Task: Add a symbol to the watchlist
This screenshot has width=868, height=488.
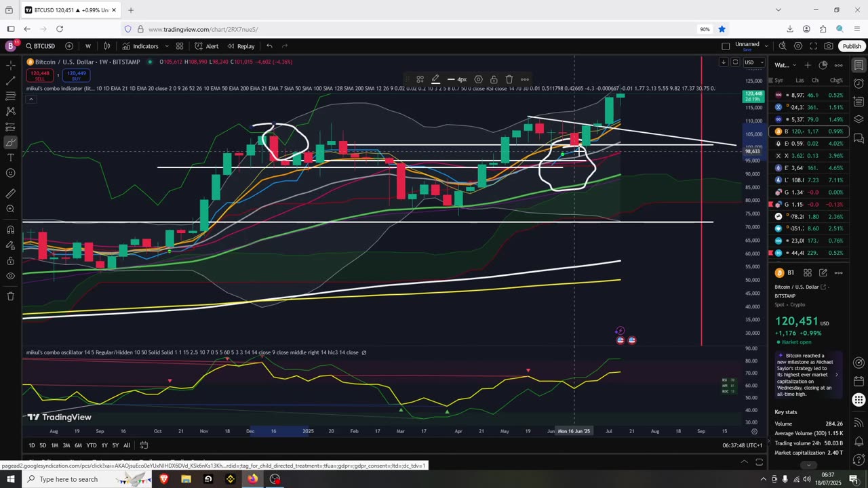Action: tap(808, 65)
